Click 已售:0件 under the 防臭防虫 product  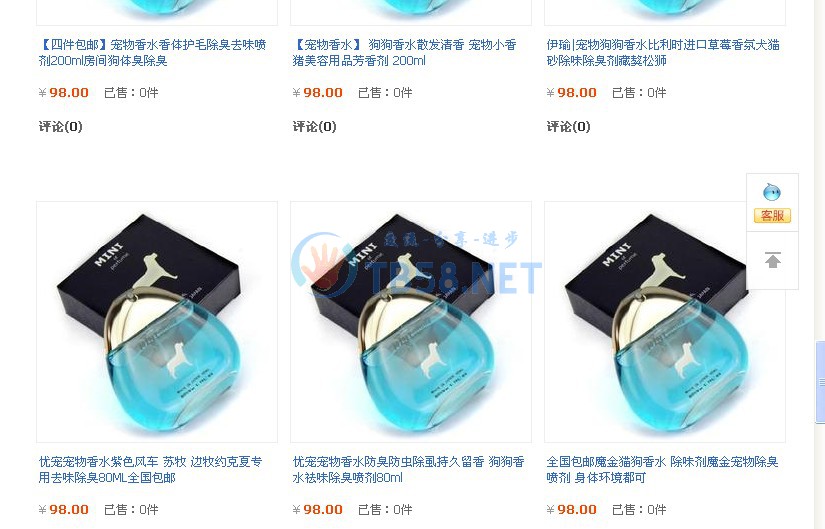tap(385, 510)
